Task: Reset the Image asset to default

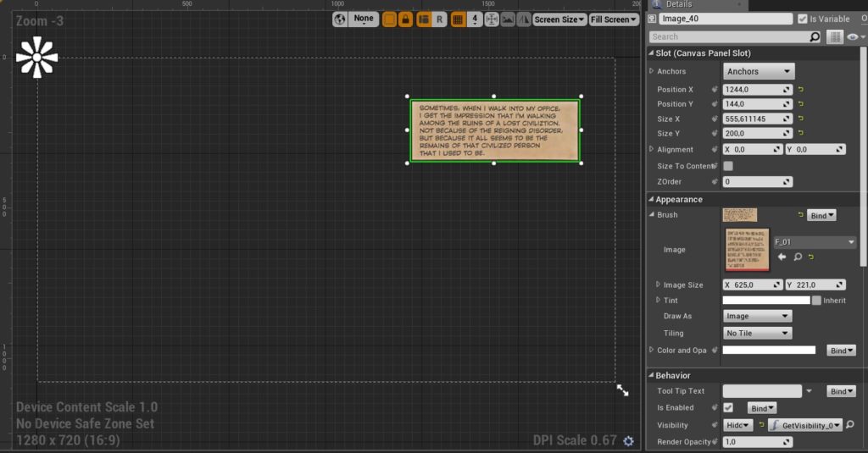Action: coord(811,257)
